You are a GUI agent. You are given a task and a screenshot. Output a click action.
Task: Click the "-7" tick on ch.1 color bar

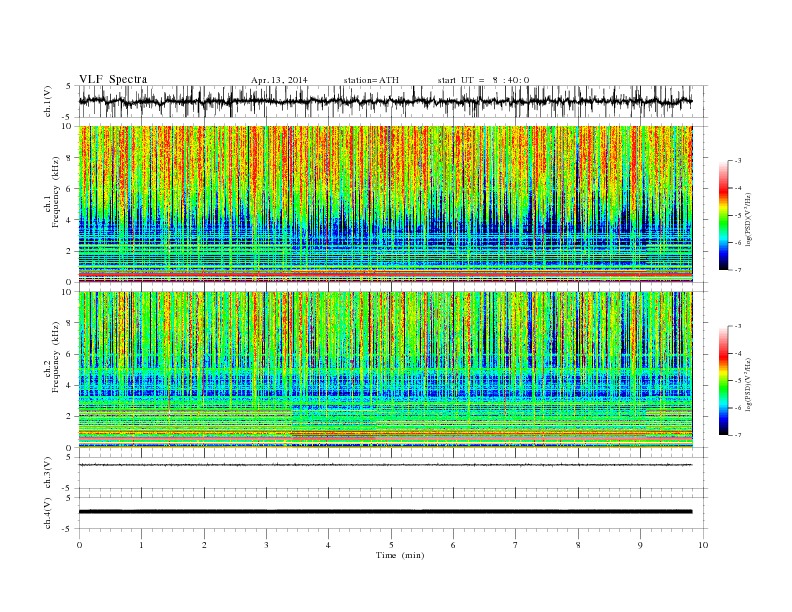point(738,270)
